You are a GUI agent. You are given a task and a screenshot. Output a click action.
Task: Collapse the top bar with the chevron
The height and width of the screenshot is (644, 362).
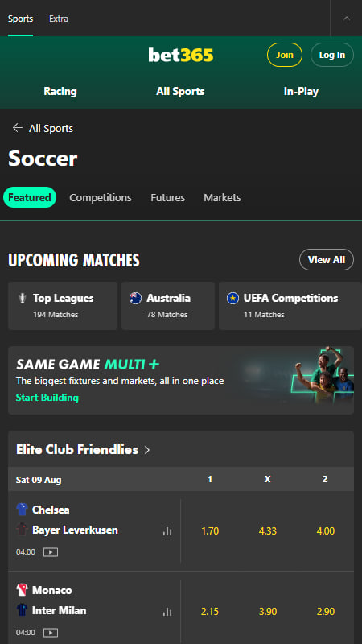pos(347,19)
